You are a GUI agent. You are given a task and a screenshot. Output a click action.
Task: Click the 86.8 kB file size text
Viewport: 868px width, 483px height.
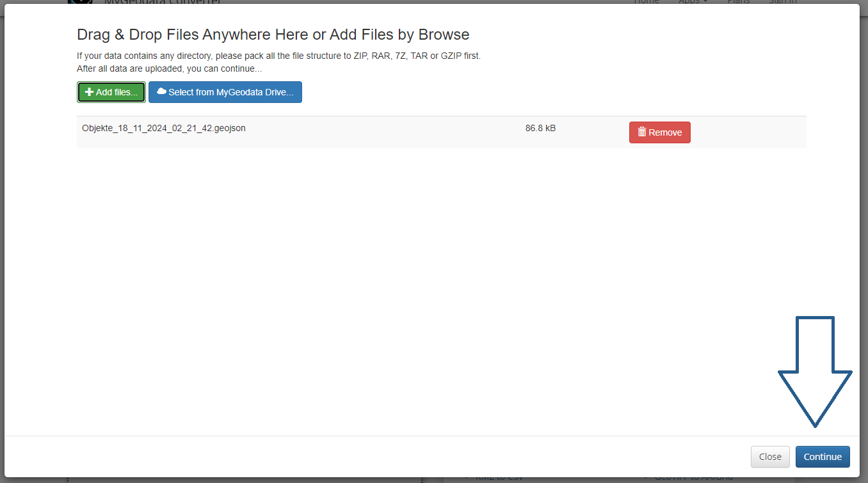coord(540,128)
